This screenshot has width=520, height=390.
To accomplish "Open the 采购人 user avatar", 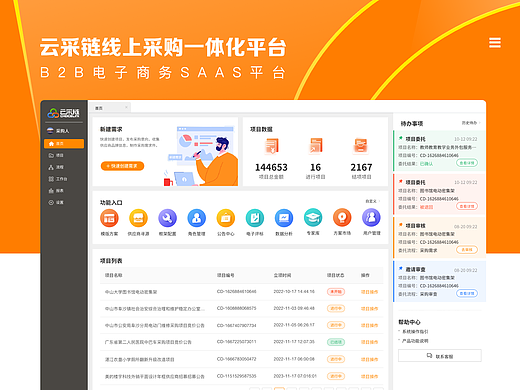I will 50,131.
